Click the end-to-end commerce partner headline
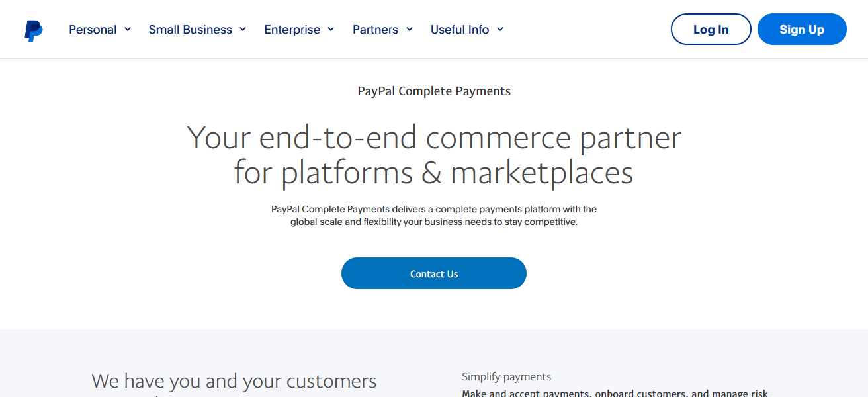 tap(433, 154)
